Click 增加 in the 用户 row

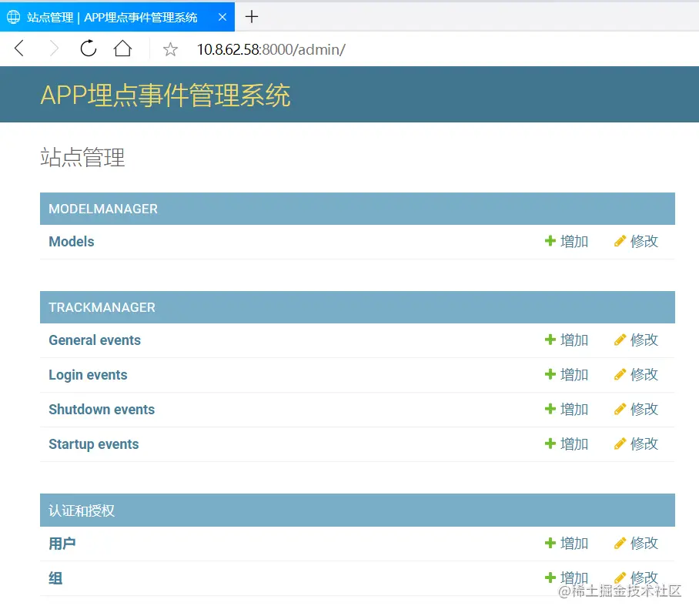coord(567,544)
